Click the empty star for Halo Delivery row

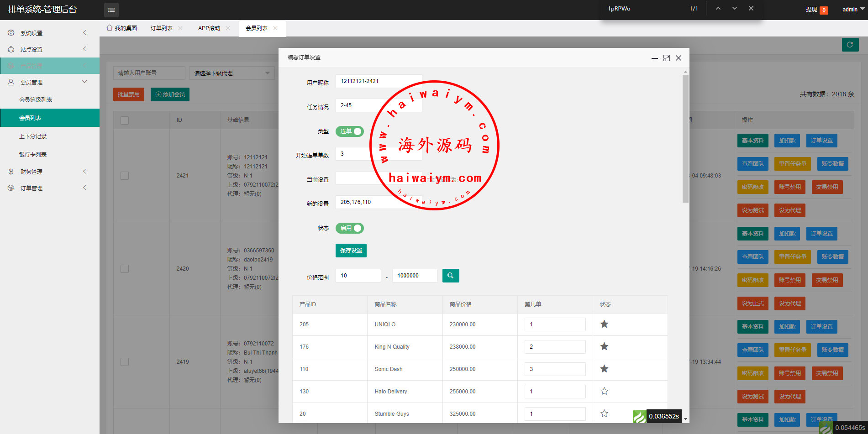coord(604,391)
